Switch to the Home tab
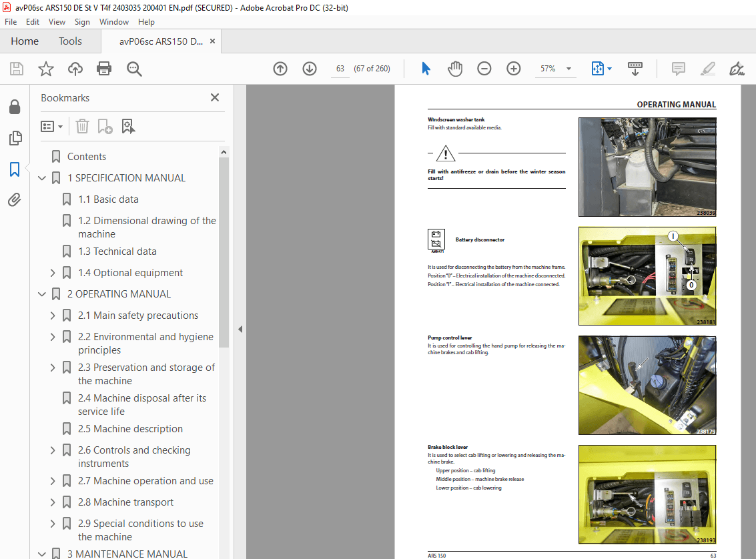The width and height of the screenshot is (756, 559). pos(25,41)
